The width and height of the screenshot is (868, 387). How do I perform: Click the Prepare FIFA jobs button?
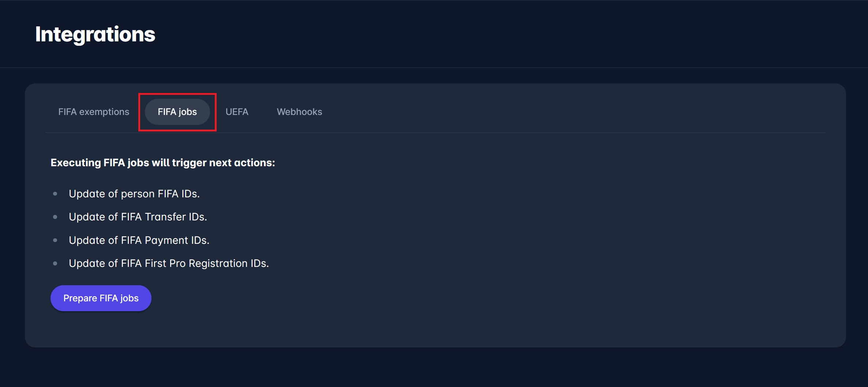pos(101,298)
